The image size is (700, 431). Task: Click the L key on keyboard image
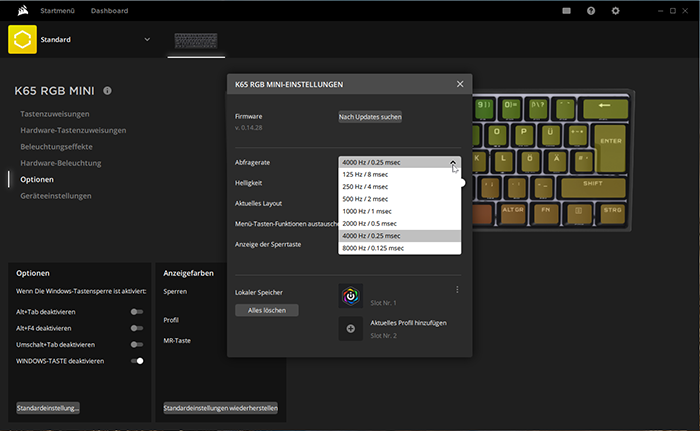(503, 162)
